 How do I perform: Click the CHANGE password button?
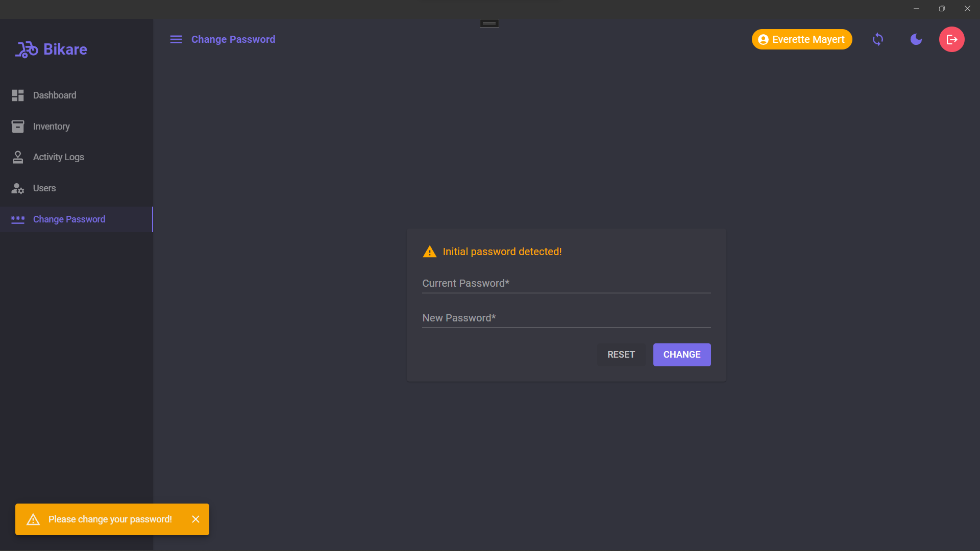click(682, 355)
